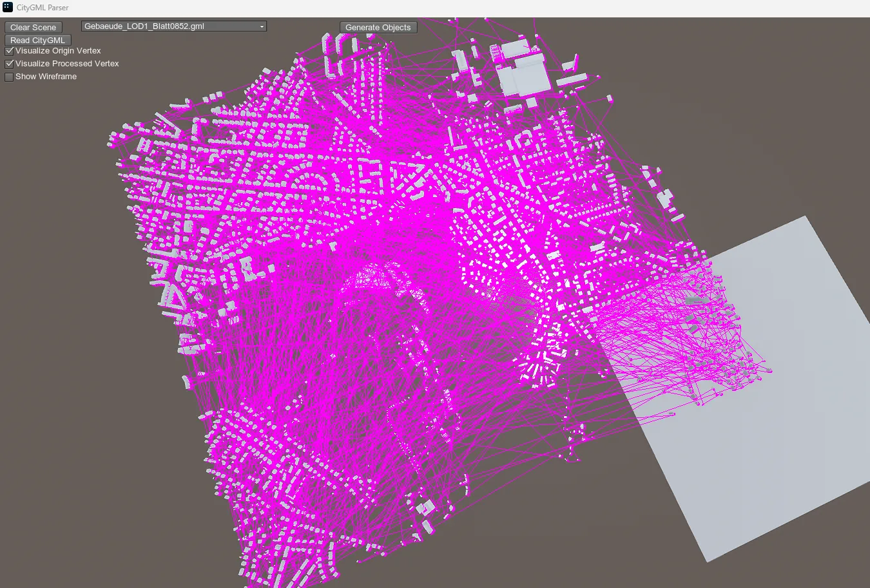The height and width of the screenshot is (588, 870).
Task: Click the Show Wireframe label text
Action: 46,77
